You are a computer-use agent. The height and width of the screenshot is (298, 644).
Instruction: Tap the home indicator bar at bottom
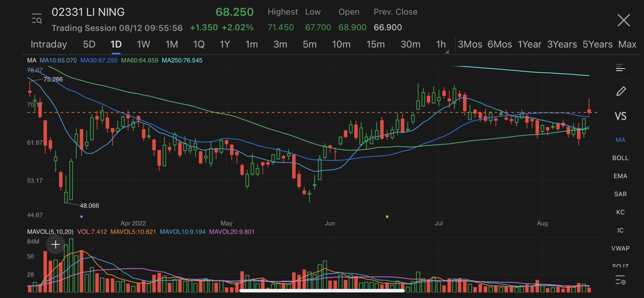pos(322,290)
